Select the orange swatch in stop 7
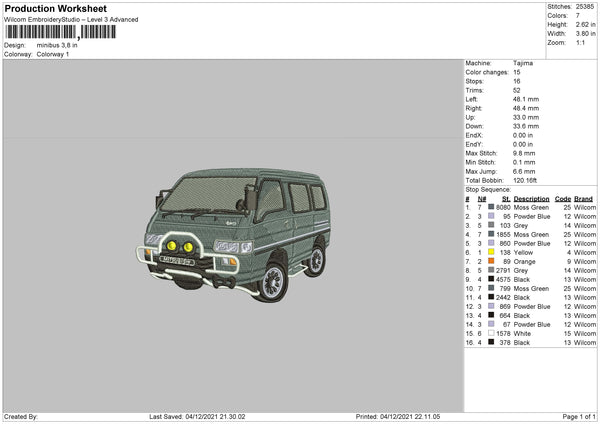 491,261
